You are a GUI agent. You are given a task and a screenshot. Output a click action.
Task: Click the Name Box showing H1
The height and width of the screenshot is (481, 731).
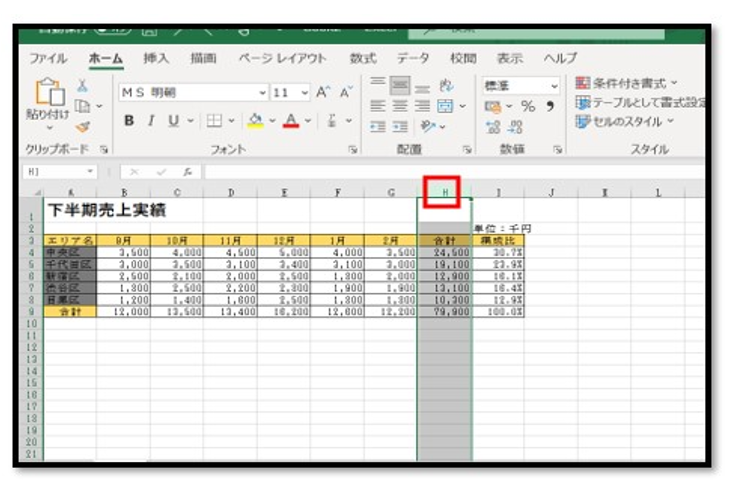(x=60, y=172)
